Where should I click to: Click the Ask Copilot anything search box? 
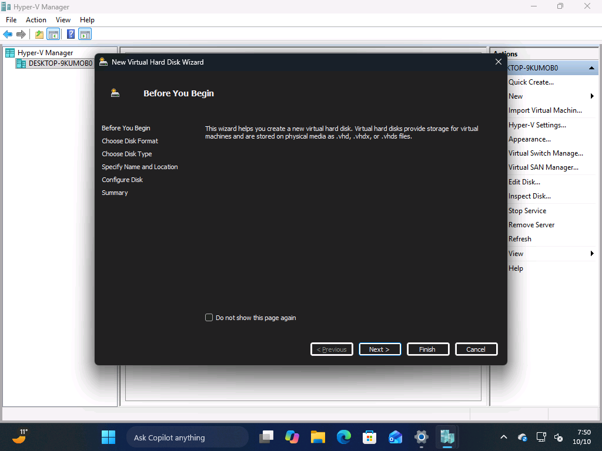(187, 437)
